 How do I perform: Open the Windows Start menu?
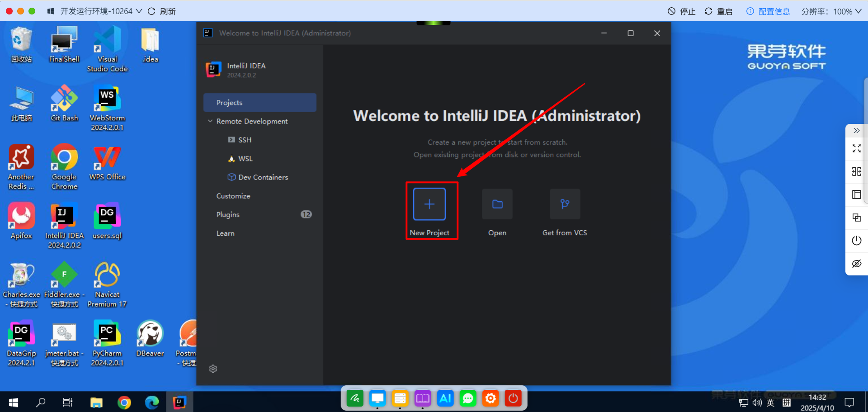pyautogui.click(x=13, y=402)
